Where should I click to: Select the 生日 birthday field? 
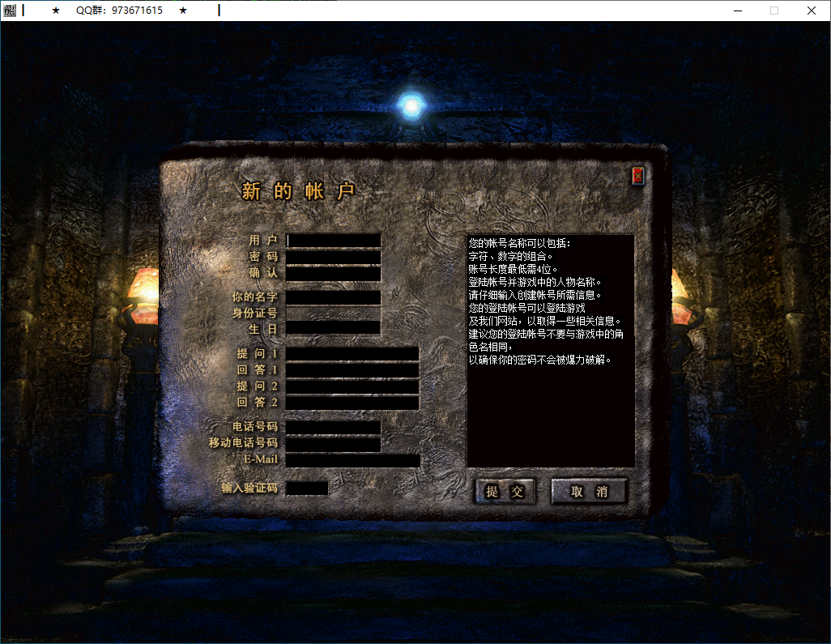coord(334,330)
